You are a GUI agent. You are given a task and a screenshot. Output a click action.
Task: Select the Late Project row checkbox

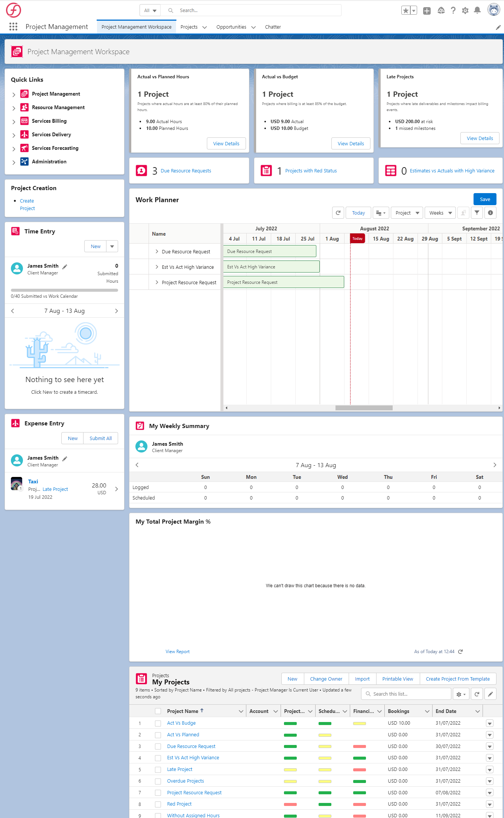158,770
